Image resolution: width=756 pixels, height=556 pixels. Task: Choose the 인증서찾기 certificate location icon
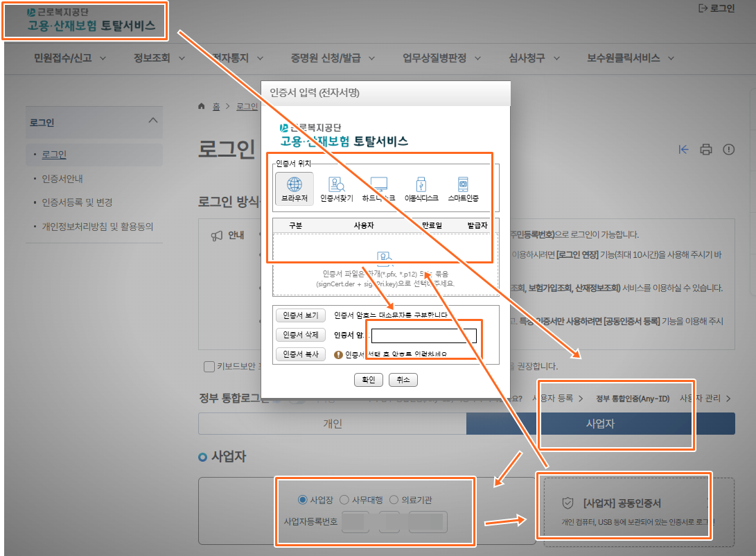(x=337, y=189)
